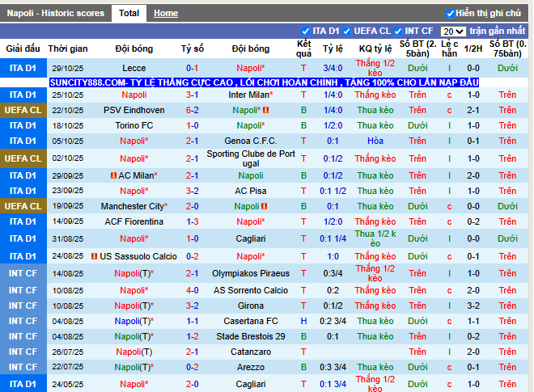
Task: Click the 1-3 score of Fiorentina match
Action: pos(193,221)
